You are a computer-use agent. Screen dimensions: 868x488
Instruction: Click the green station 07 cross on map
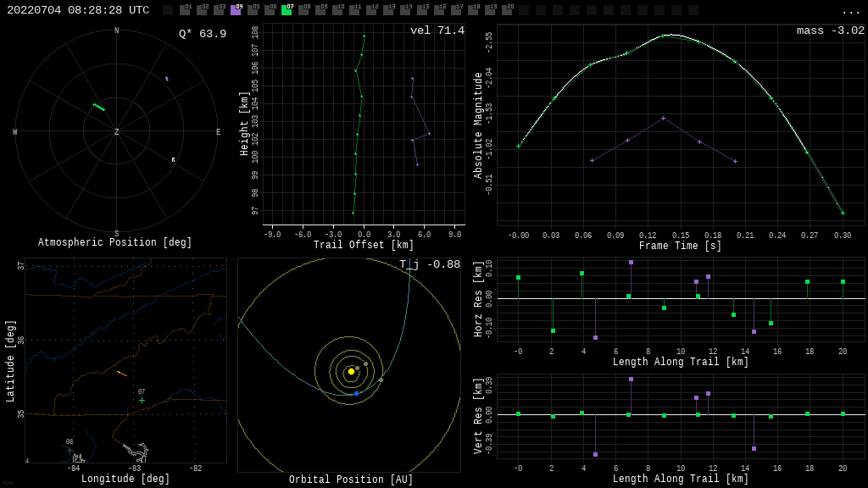[x=142, y=400]
